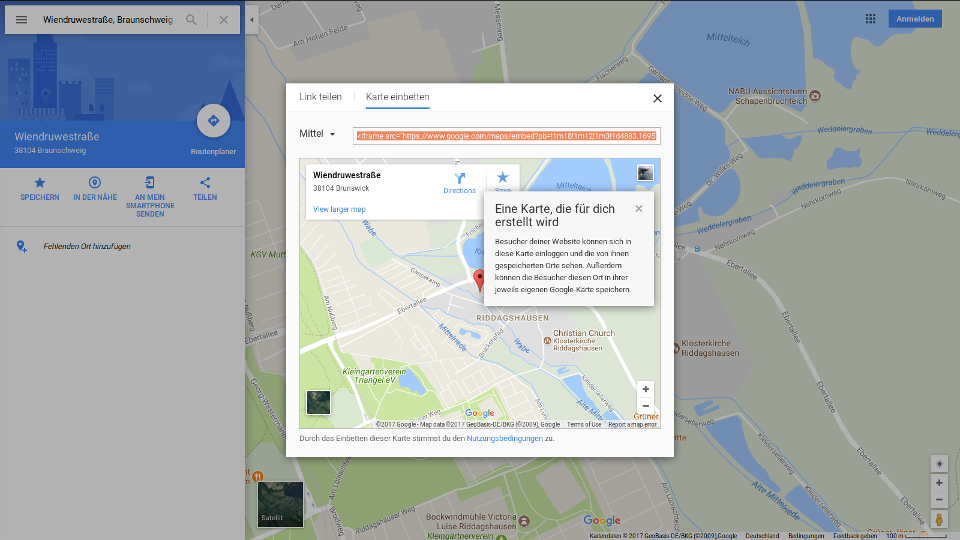Click the search magnifier icon
The height and width of the screenshot is (540, 960).
click(191, 20)
